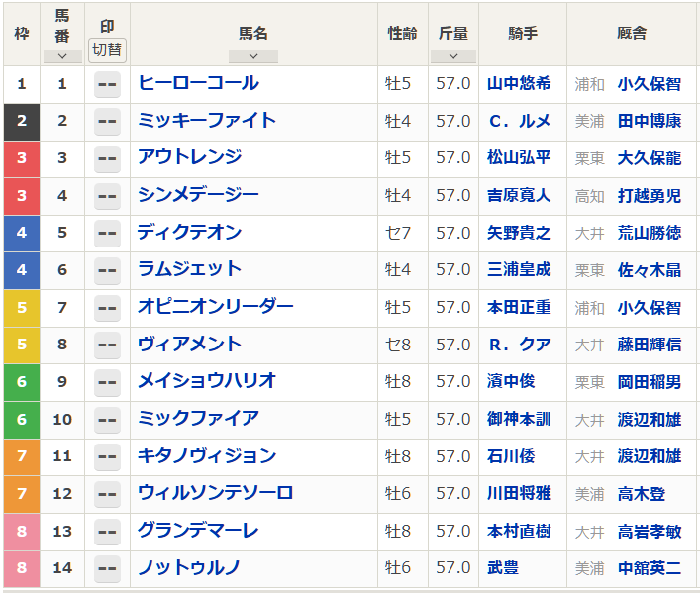The image size is (700, 593).
Task: Open jockey 御神本訓 profile
Action: pyautogui.click(x=519, y=419)
